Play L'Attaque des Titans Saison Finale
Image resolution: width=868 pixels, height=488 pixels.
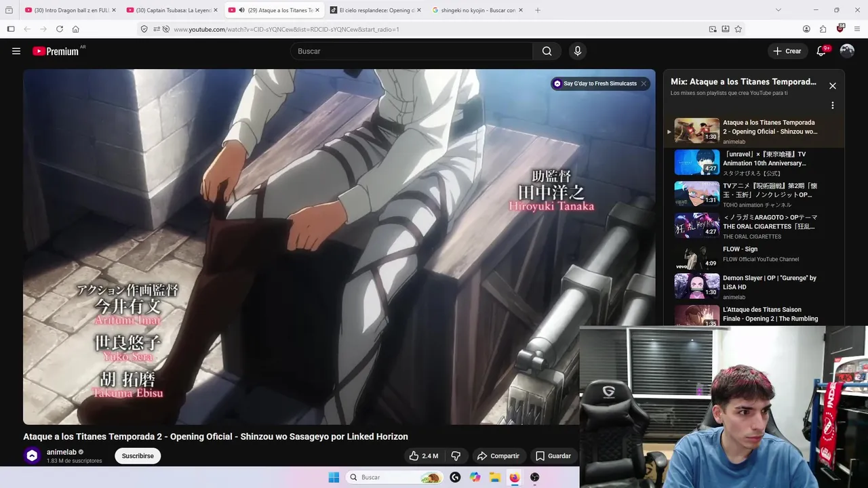click(x=753, y=314)
